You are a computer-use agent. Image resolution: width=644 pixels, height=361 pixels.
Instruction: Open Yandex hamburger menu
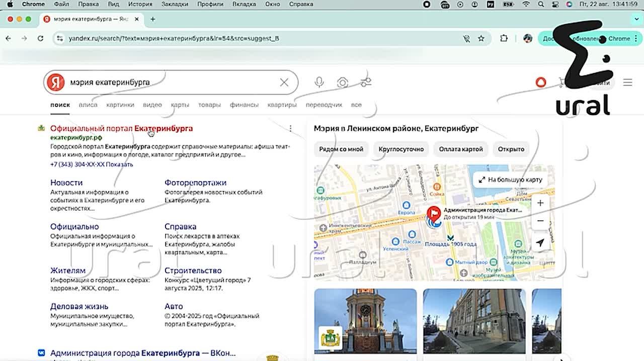point(627,82)
